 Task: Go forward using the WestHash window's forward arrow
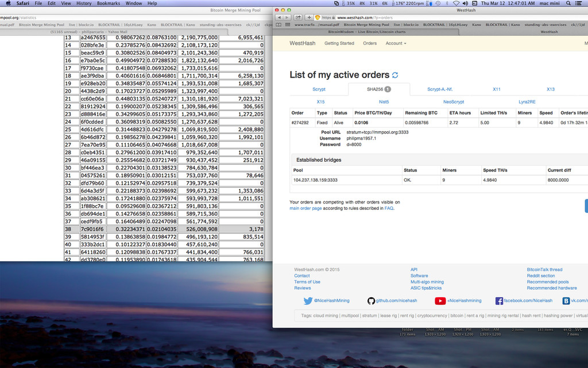coord(287,17)
